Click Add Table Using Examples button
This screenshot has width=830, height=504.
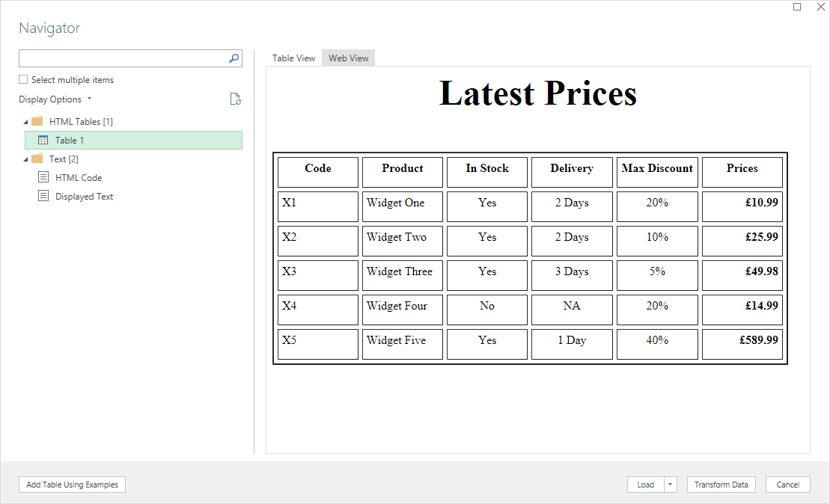72,485
